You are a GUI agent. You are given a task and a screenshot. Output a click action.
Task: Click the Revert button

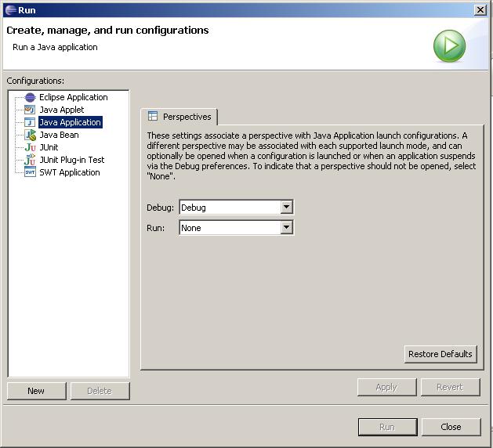point(450,387)
